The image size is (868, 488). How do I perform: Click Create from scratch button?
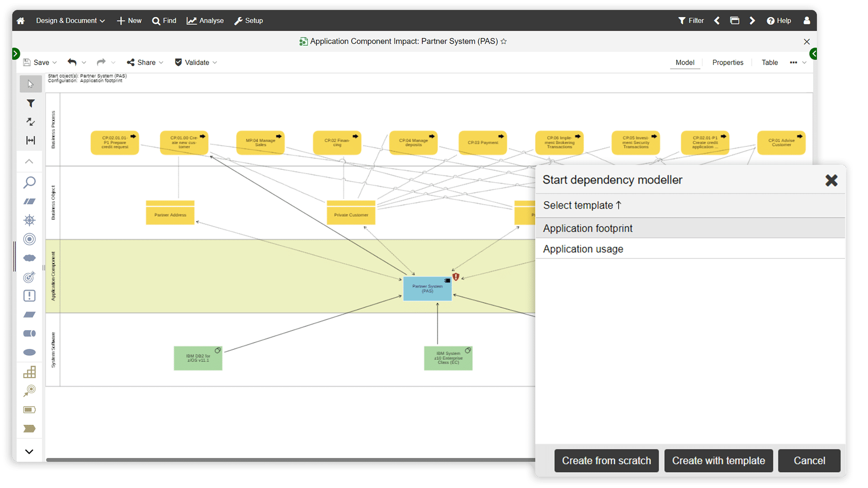point(606,460)
